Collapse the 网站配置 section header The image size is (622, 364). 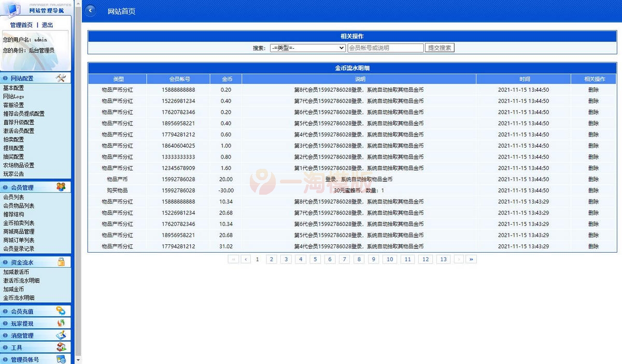[x=36, y=78]
